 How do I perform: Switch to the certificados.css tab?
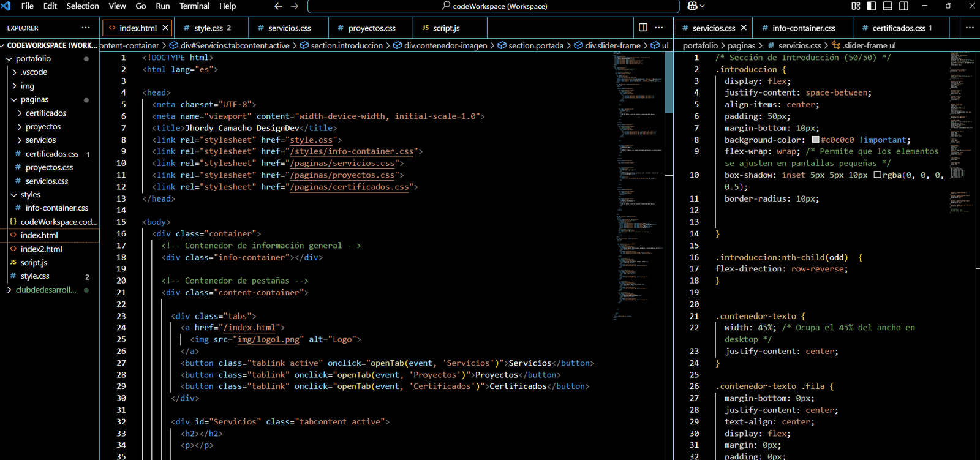(901, 28)
